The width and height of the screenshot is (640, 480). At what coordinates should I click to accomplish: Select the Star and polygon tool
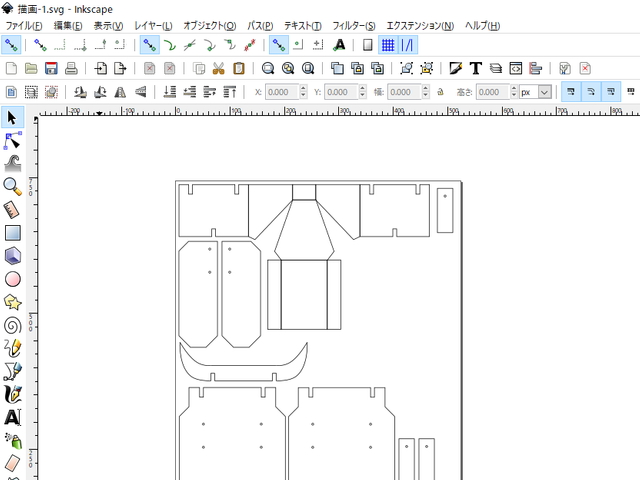12,302
